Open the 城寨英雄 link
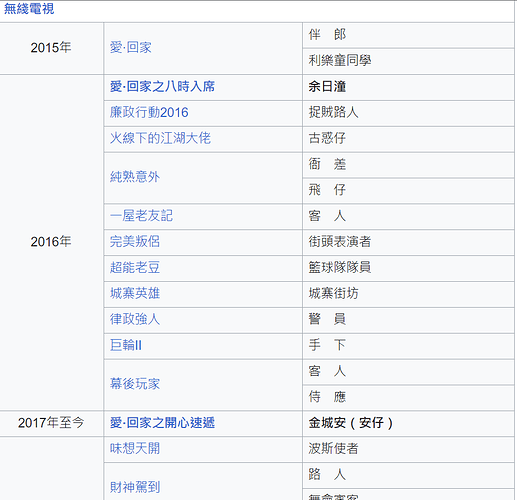Screen dimensions: 517x500 (x=135, y=293)
